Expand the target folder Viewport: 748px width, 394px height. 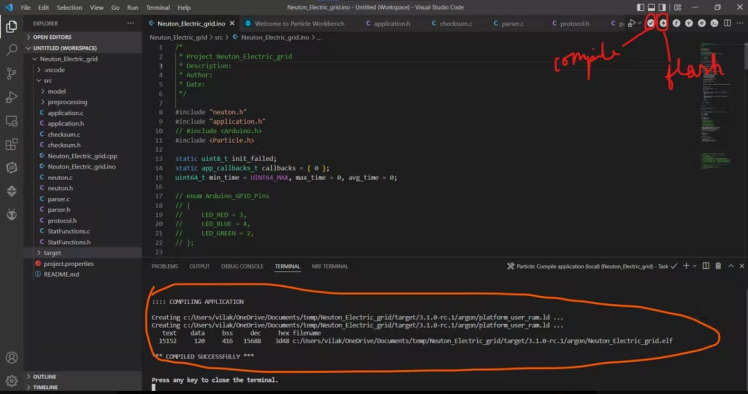click(x=83, y=253)
